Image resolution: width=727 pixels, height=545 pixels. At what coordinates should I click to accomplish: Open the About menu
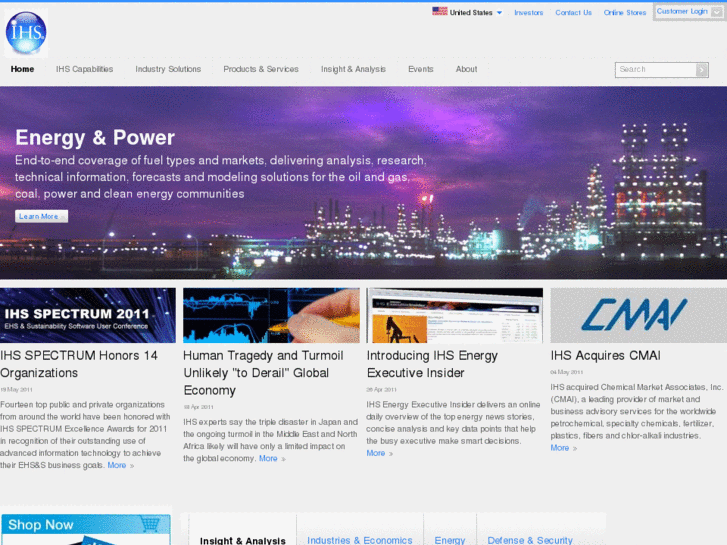[466, 69]
